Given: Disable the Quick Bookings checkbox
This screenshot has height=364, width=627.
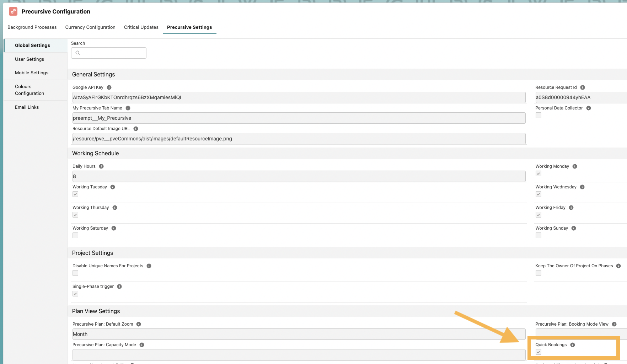Looking at the screenshot, I should tap(538, 352).
